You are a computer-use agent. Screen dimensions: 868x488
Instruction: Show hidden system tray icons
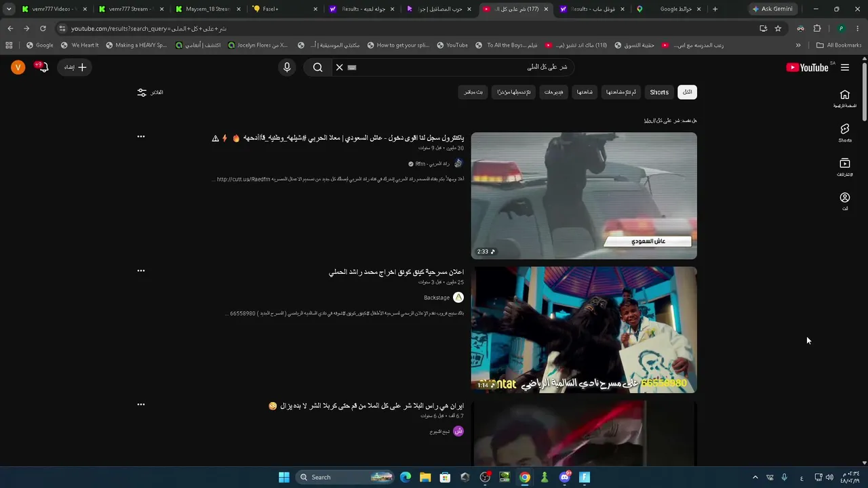click(755, 477)
